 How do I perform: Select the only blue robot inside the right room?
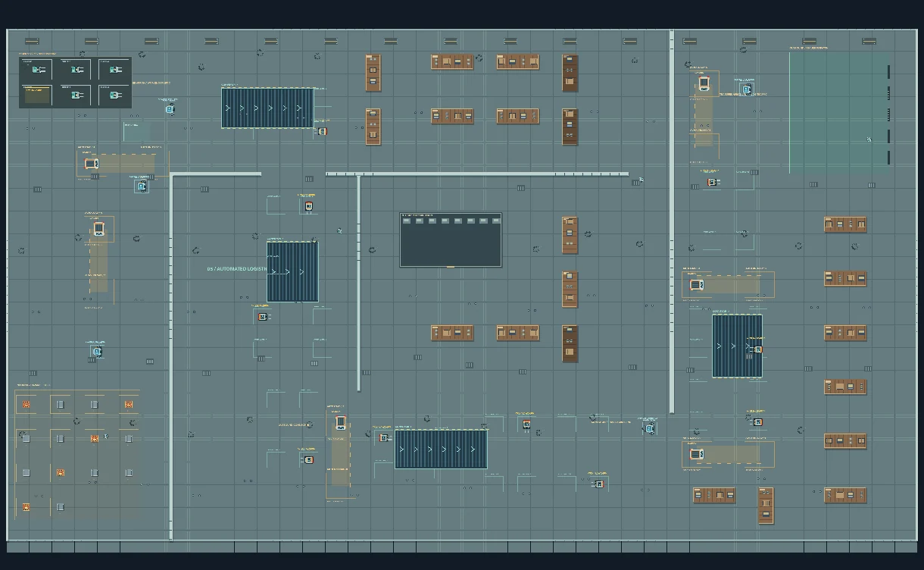[x=746, y=89]
